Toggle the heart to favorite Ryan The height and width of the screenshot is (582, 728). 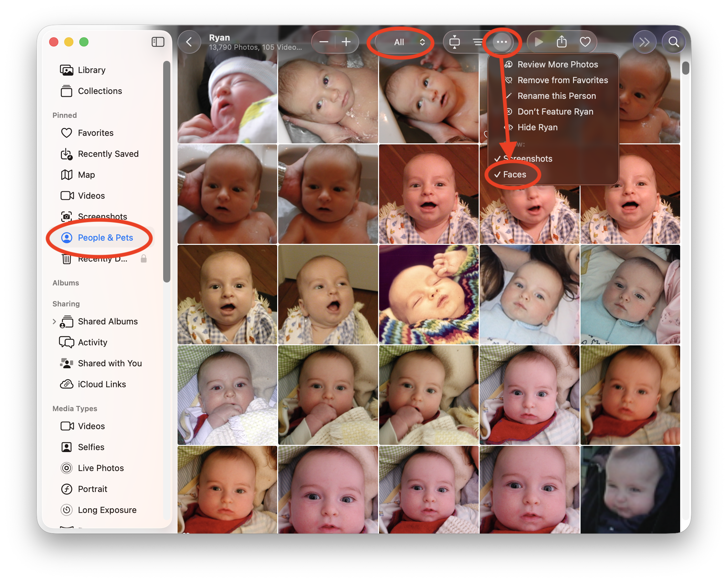click(x=586, y=42)
